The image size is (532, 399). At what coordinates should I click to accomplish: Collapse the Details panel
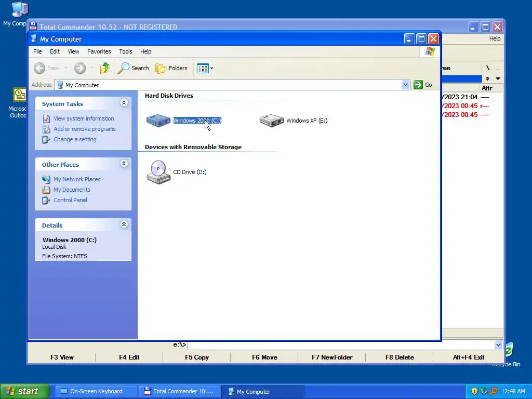pyautogui.click(x=124, y=224)
